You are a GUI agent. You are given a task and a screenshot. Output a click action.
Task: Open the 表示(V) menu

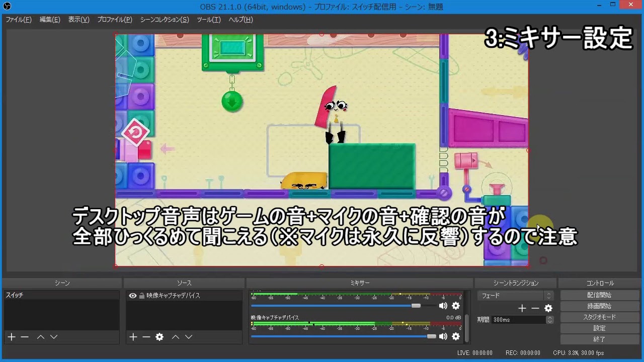78,20
